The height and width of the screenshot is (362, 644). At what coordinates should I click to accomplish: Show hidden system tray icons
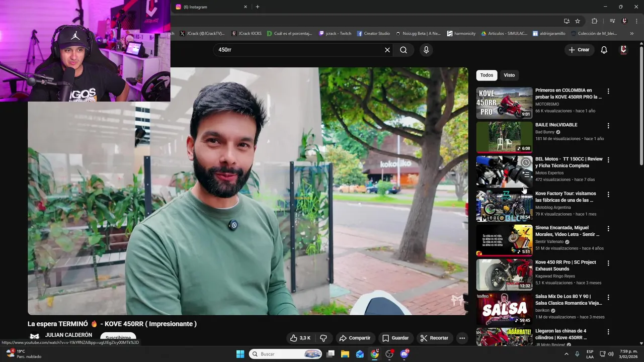click(x=567, y=354)
